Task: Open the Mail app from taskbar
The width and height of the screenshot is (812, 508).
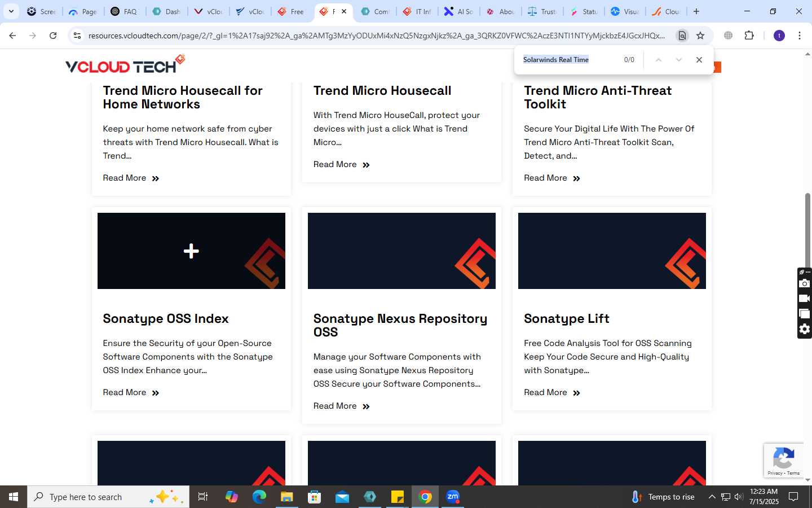Action: 342,497
